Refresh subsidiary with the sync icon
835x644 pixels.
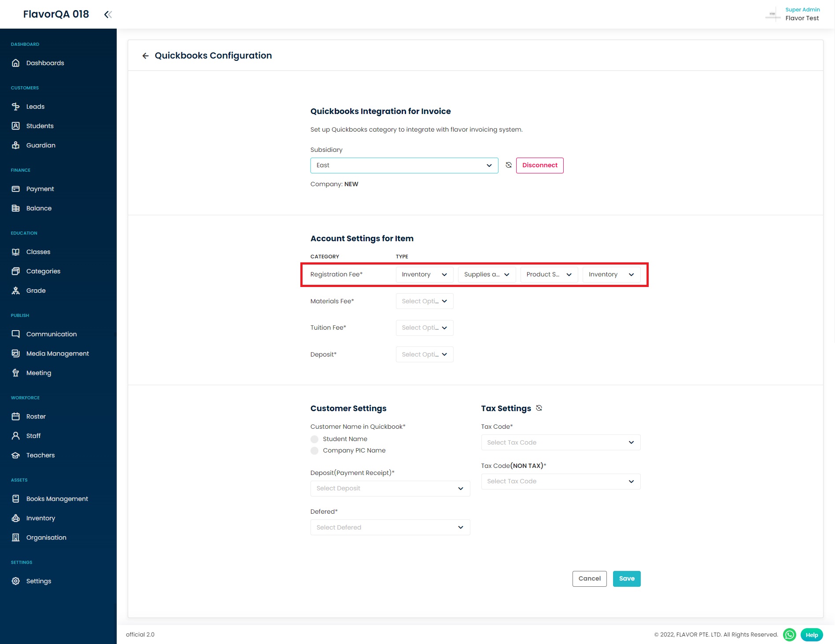pos(509,165)
